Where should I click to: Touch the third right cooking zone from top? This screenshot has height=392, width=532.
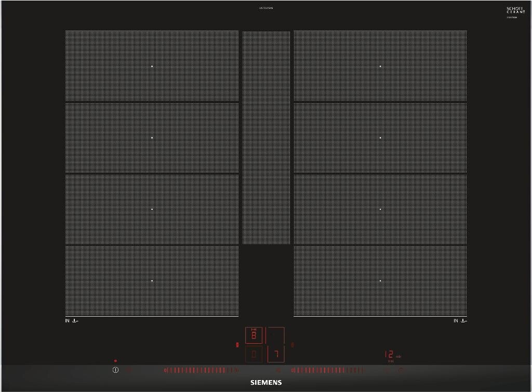pos(380,209)
